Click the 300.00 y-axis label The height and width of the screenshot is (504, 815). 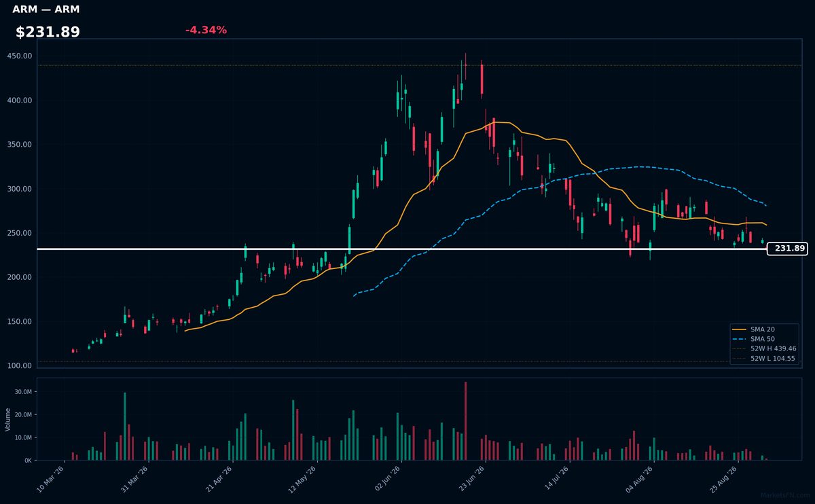coord(20,189)
